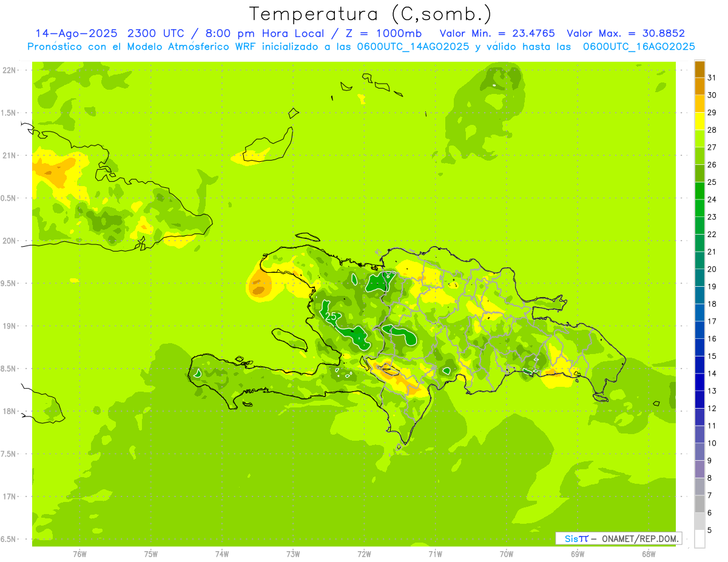728x562 pixels.
Task: Select the '14-Ago-2025' date text
Action: [77, 33]
